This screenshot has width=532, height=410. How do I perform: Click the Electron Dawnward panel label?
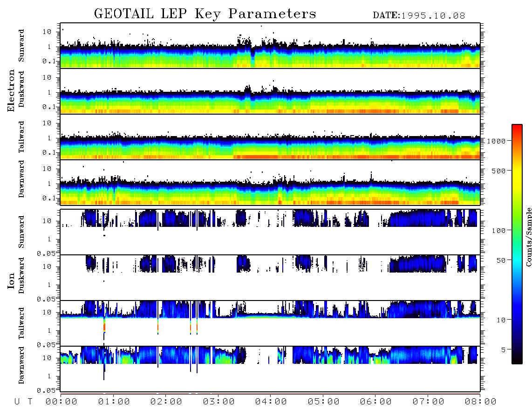click(x=21, y=179)
